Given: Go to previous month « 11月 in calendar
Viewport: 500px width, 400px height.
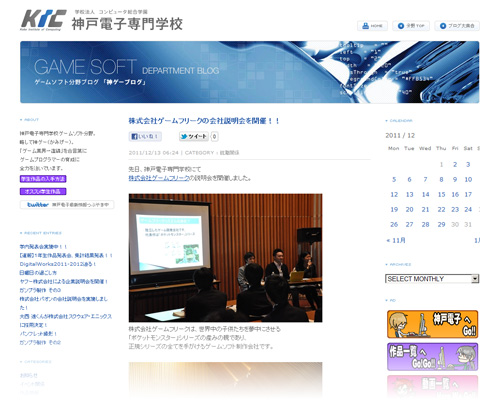Looking at the screenshot, I should (396, 240).
